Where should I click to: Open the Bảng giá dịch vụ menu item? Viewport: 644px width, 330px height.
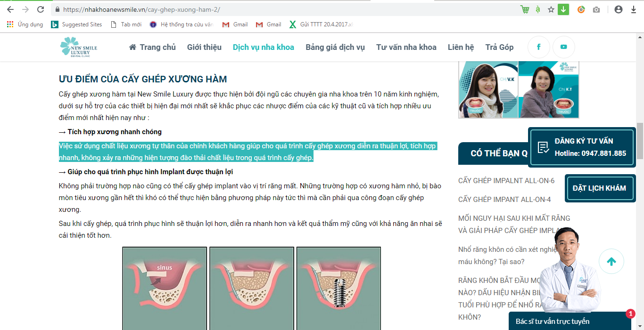click(x=335, y=47)
